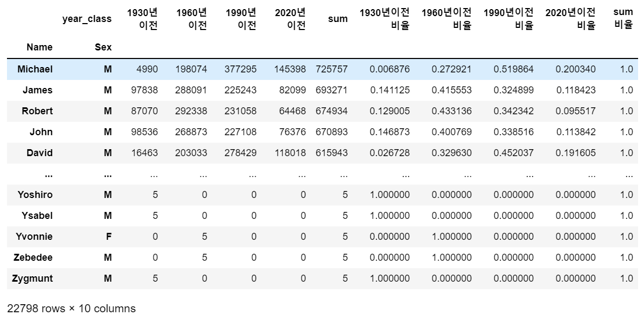Click the 22798 rows × 10 columns summary
The image size is (644, 316).
click(71, 308)
